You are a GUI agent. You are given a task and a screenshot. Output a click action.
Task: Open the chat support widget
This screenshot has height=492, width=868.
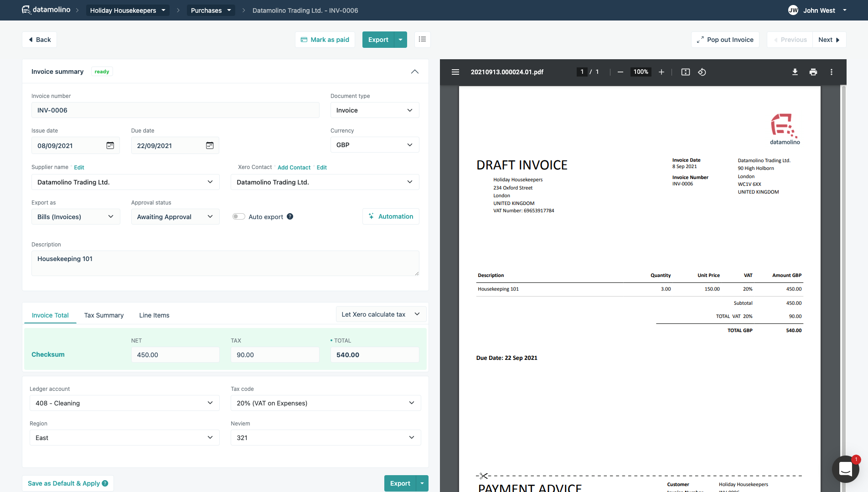point(846,469)
